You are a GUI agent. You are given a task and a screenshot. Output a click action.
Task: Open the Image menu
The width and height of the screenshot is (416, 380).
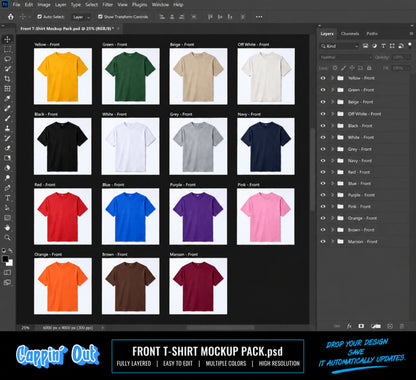[44, 5]
